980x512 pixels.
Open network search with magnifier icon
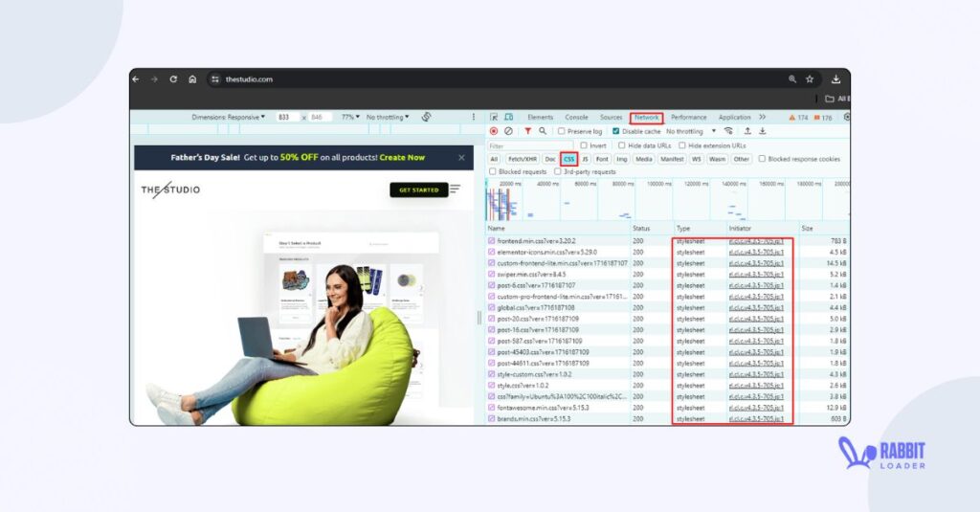point(543,131)
